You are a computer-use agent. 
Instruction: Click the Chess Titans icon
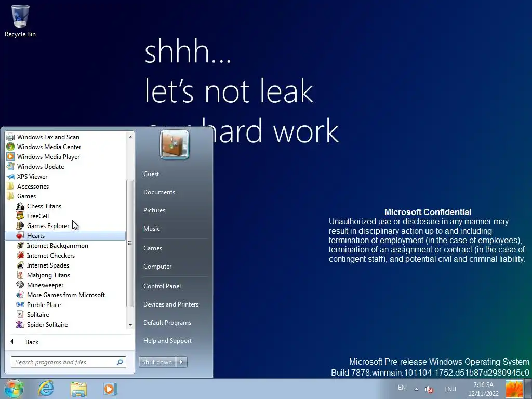pos(20,206)
